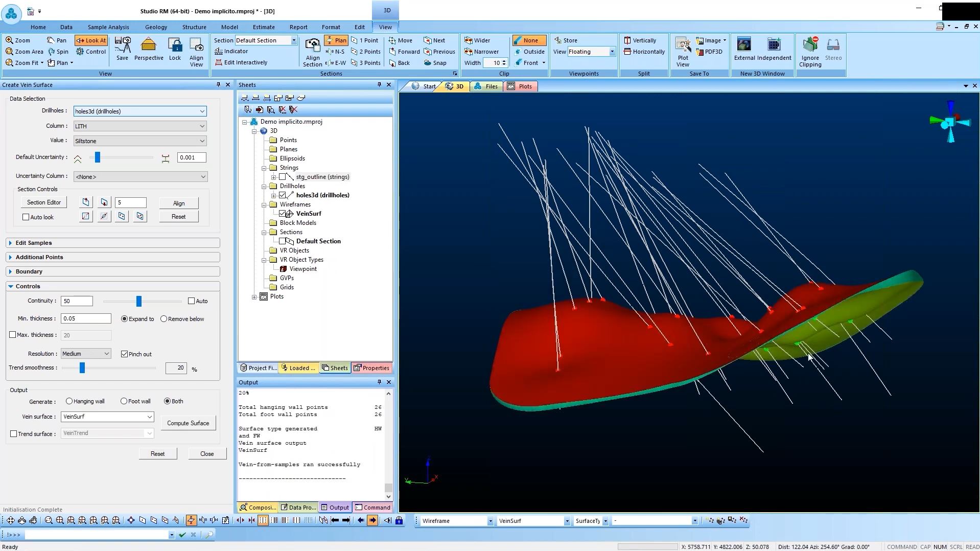The width and height of the screenshot is (980, 551).
Task: Make the clip Wider
Action: [477, 40]
